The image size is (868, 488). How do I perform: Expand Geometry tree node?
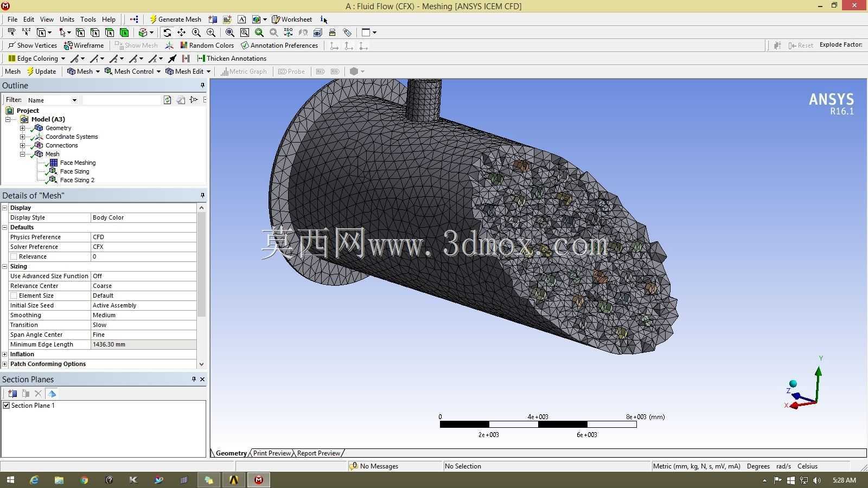click(x=22, y=128)
